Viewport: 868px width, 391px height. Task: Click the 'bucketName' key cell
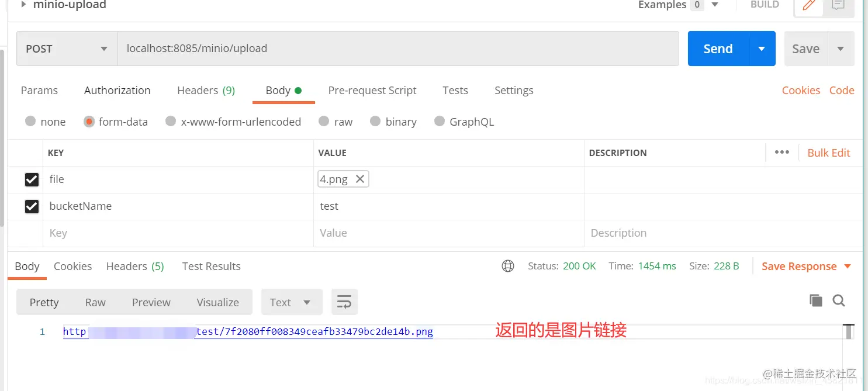point(178,206)
